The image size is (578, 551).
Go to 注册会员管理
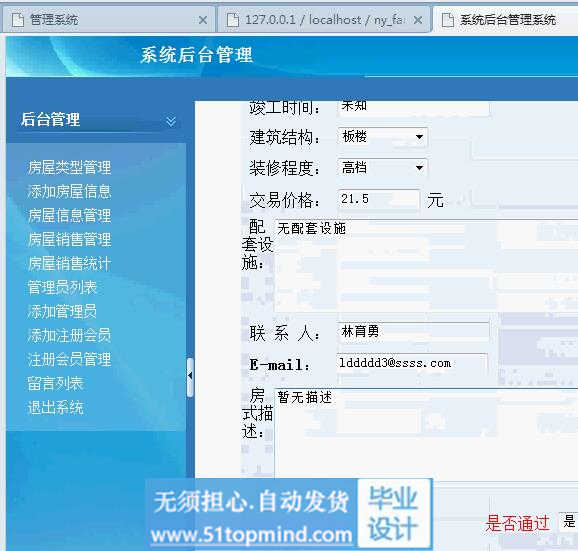69,360
